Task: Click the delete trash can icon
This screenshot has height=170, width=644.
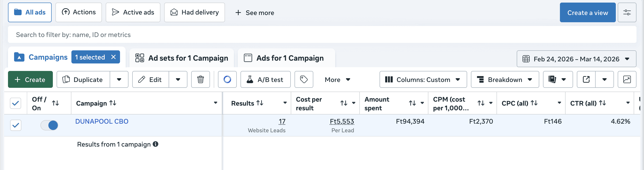Action: (200, 80)
